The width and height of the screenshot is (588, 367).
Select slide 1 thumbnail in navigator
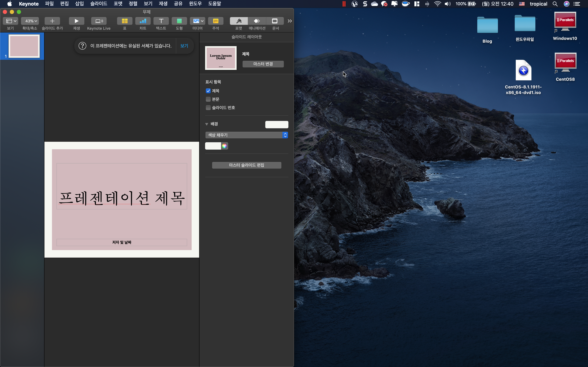(24, 46)
